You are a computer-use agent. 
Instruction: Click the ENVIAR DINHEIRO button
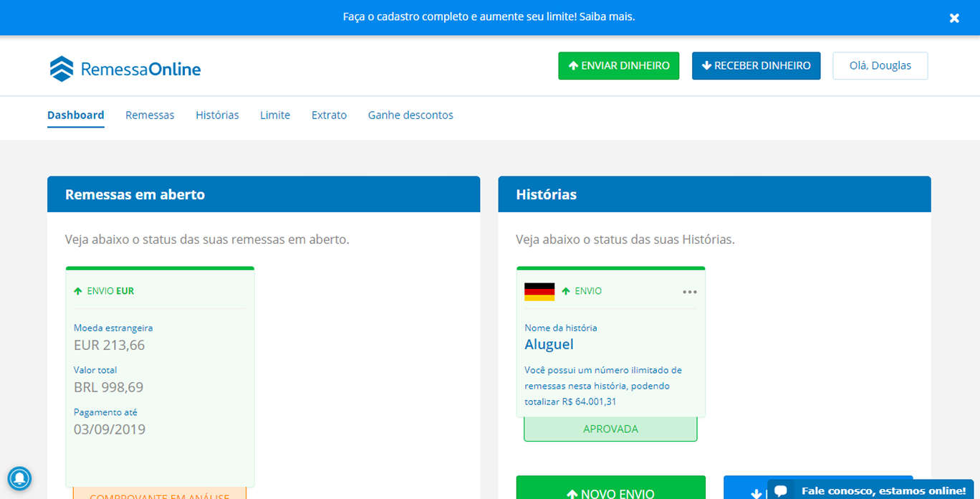click(619, 65)
